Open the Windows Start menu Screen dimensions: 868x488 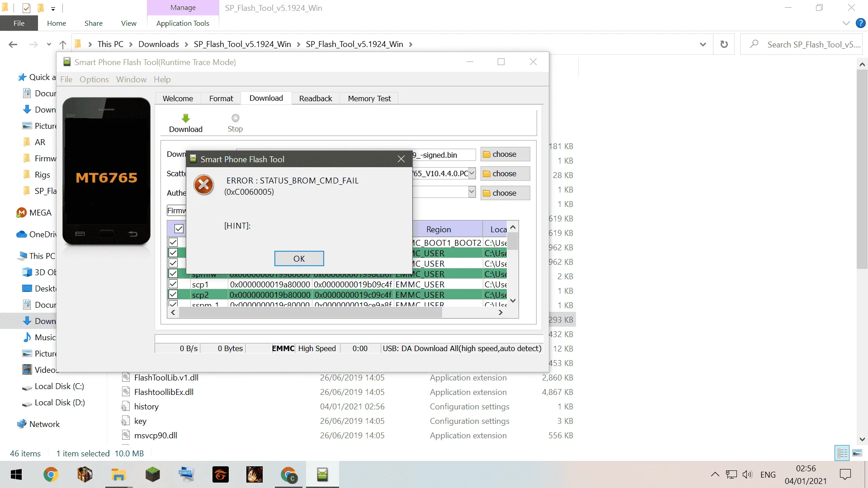[16, 474]
